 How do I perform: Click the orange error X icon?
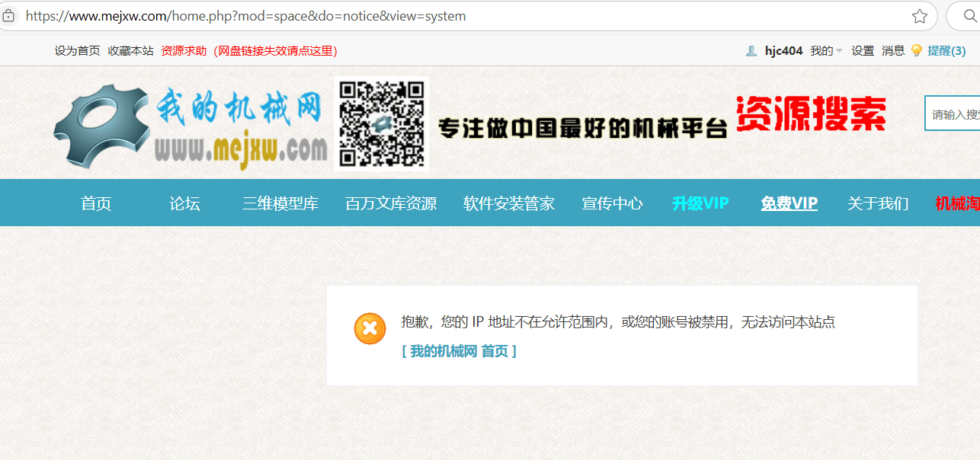tap(370, 328)
